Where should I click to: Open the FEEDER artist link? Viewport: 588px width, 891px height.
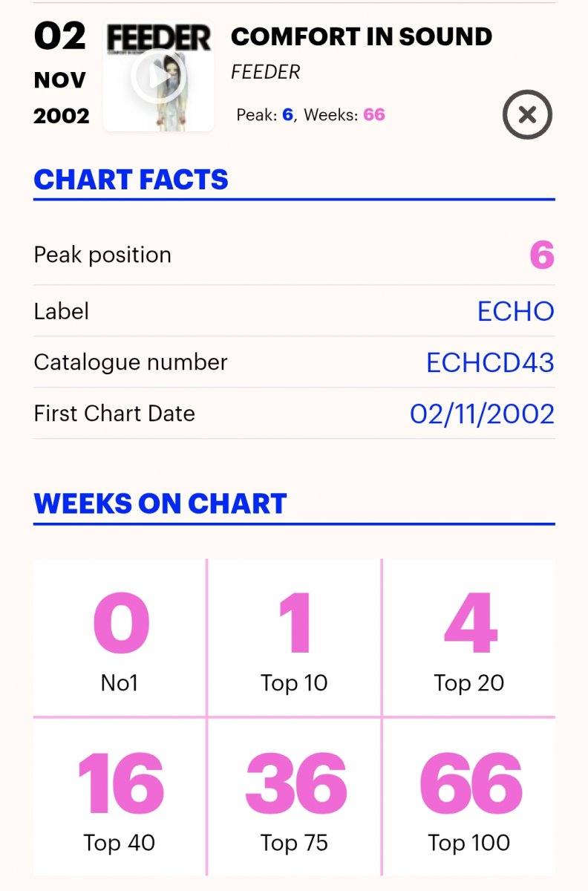point(266,72)
